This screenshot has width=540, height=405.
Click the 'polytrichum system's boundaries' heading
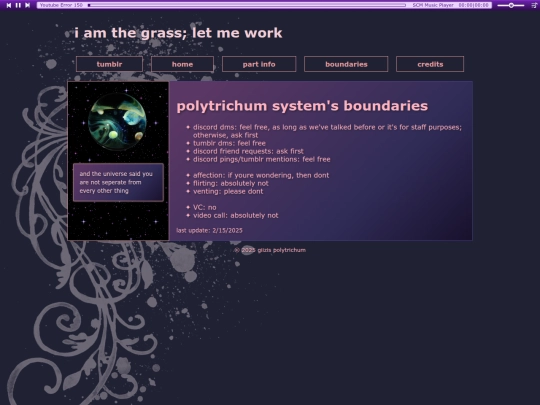302,106
